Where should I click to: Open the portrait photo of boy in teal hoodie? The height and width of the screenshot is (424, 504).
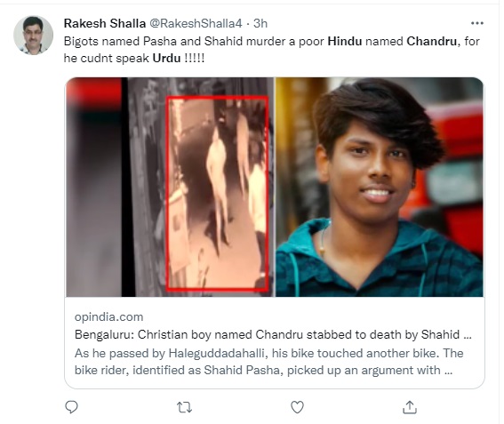pyautogui.click(x=380, y=187)
